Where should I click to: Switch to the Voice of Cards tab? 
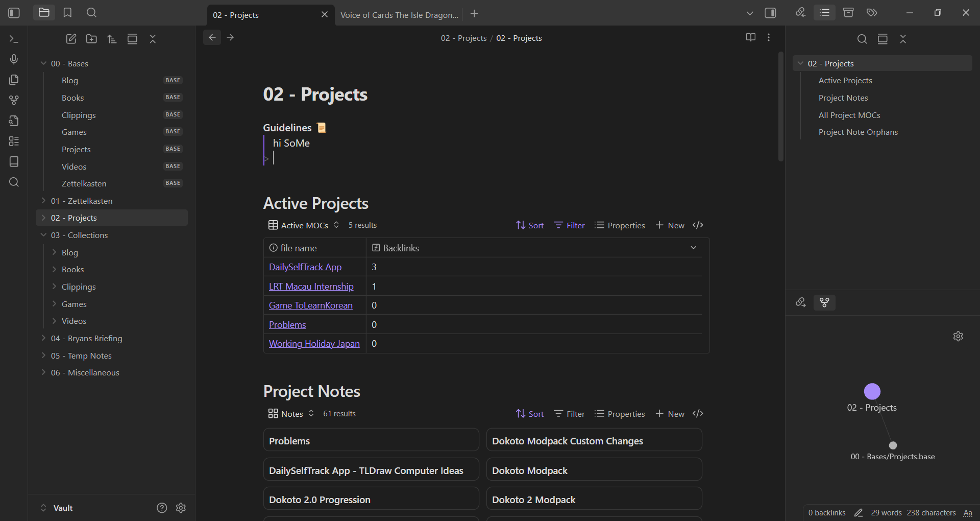[x=399, y=15]
